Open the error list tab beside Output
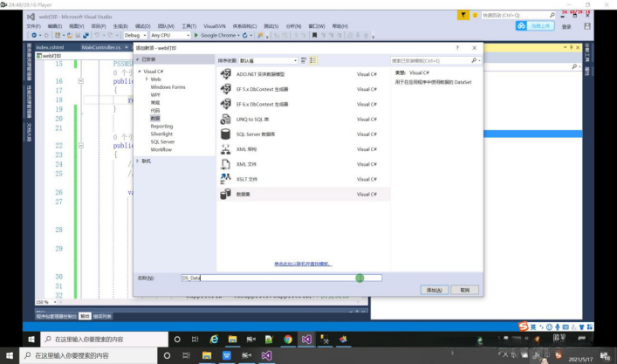This screenshot has width=617, height=364. coord(102,316)
